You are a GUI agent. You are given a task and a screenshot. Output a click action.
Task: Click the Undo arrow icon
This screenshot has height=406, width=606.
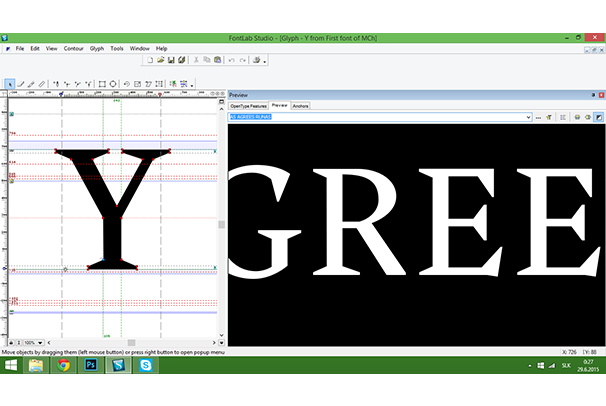click(x=230, y=60)
